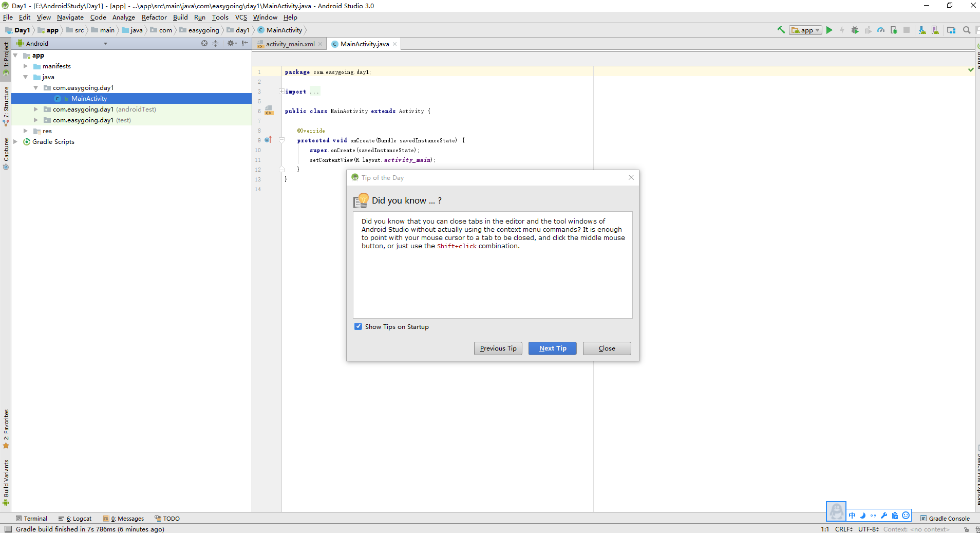Click the IME wrench settings icon
Image resolution: width=980 pixels, height=533 pixels.
[x=884, y=516]
